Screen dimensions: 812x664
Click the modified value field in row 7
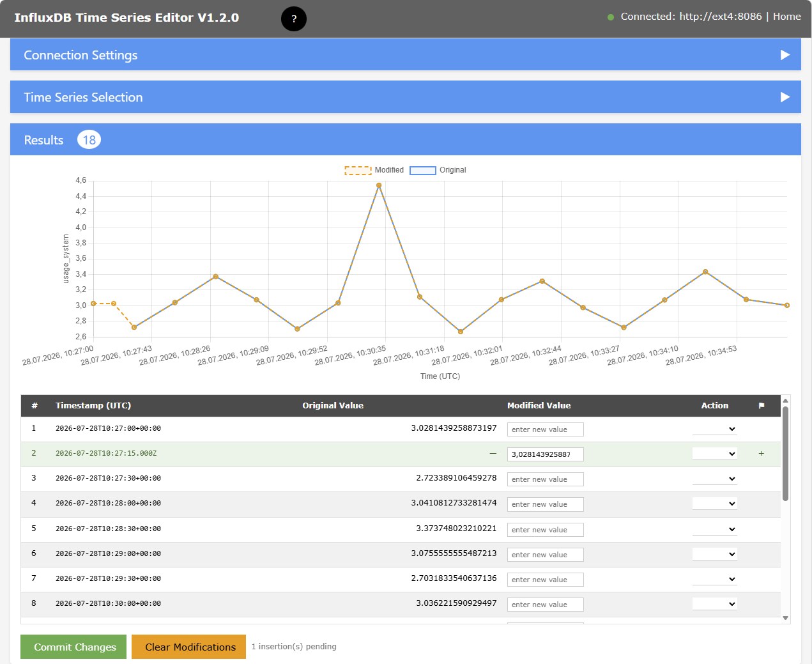coord(546,580)
